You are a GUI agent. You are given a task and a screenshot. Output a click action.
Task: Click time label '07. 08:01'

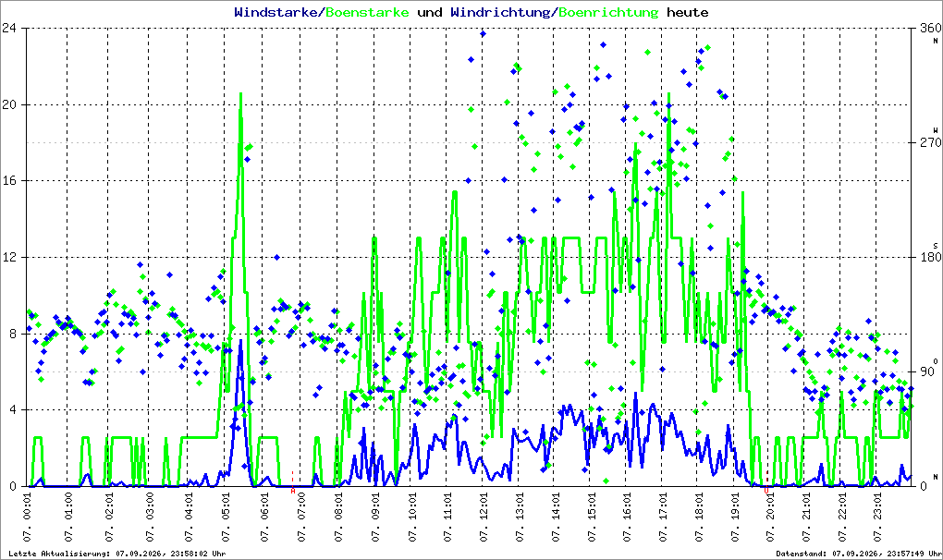pyautogui.click(x=338, y=517)
